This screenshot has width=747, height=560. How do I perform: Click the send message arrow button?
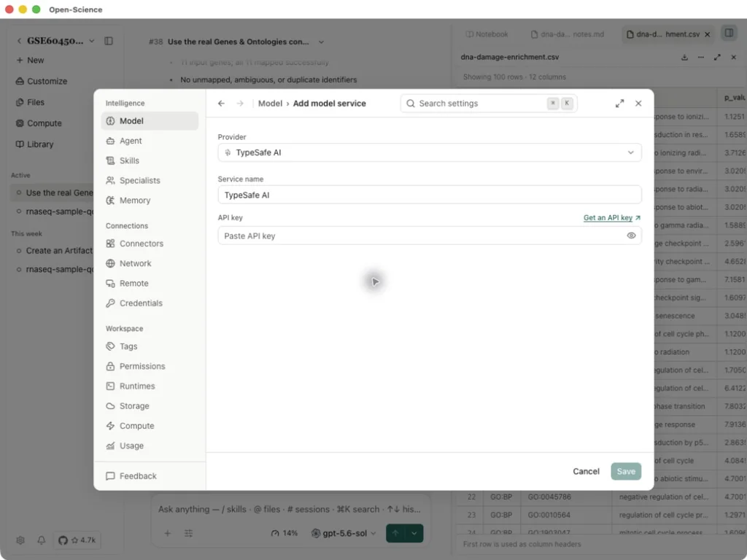395,533
